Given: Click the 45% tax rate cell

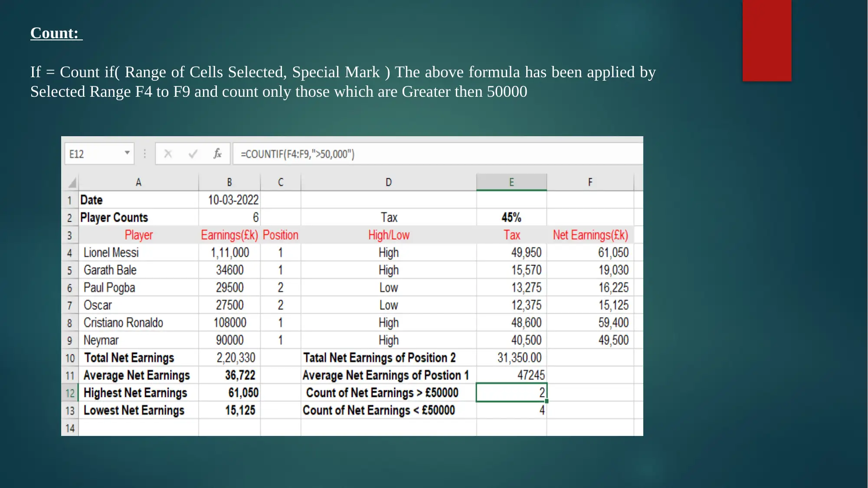Looking at the screenshot, I should coord(511,217).
